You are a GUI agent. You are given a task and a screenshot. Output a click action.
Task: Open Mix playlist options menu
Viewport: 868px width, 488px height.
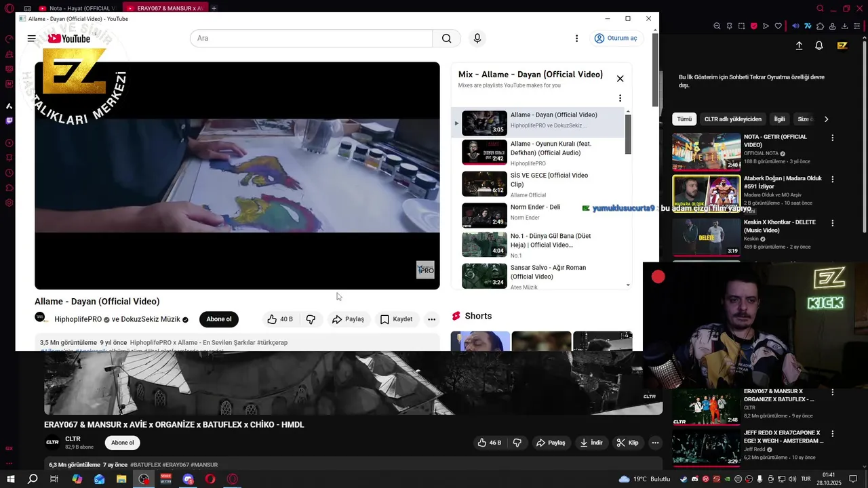pos(620,98)
